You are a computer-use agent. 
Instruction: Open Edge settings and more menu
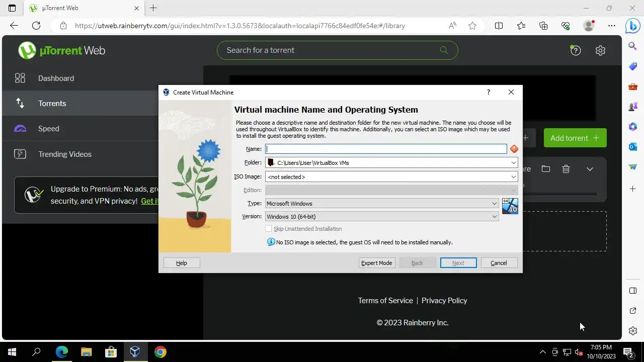pyautogui.click(x=611, y=26)
